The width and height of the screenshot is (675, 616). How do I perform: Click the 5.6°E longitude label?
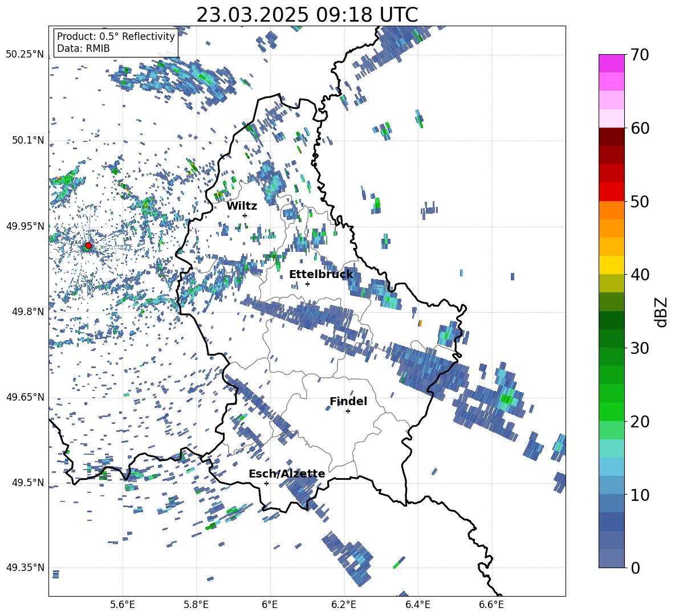123,605
